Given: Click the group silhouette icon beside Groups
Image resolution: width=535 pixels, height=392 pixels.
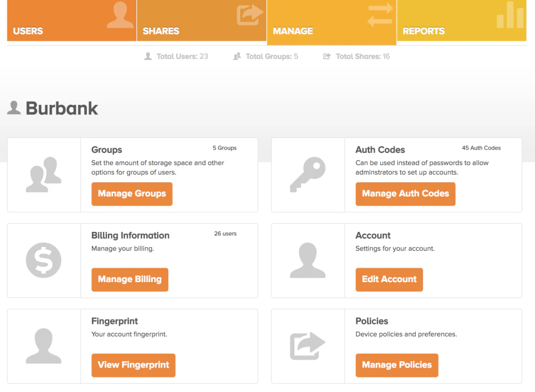Looking at the screenshot, I should coord(43,173).
